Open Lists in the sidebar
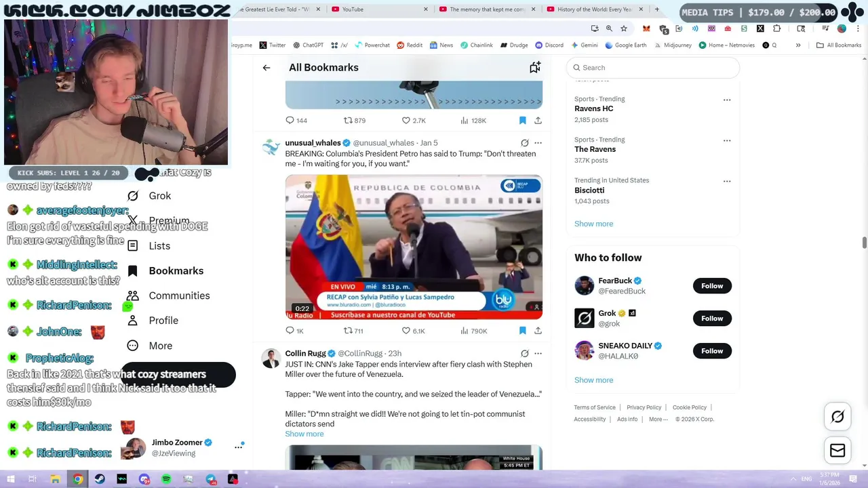 [x=149, y=246]
